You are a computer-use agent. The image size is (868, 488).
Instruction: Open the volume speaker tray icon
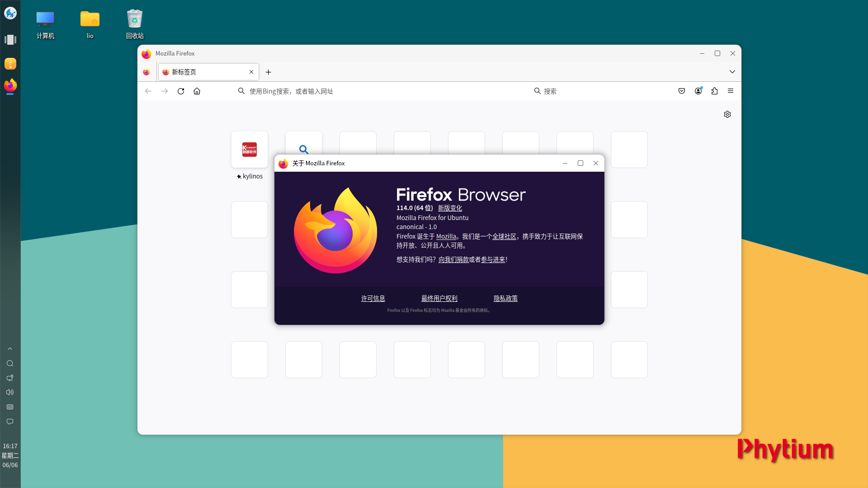pos(10,392)
